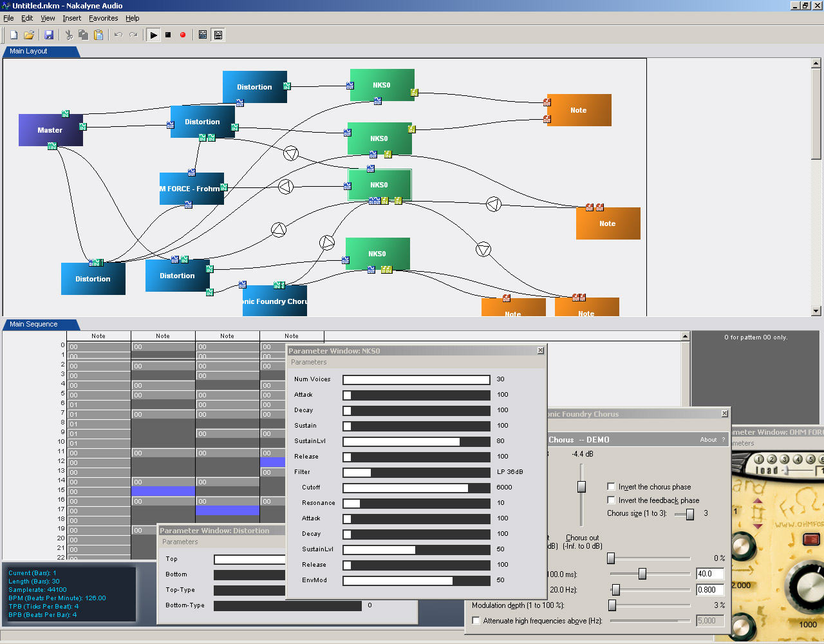Enable Invert the chorus phase checkbox
824x644 pixels.
(612, 487)
